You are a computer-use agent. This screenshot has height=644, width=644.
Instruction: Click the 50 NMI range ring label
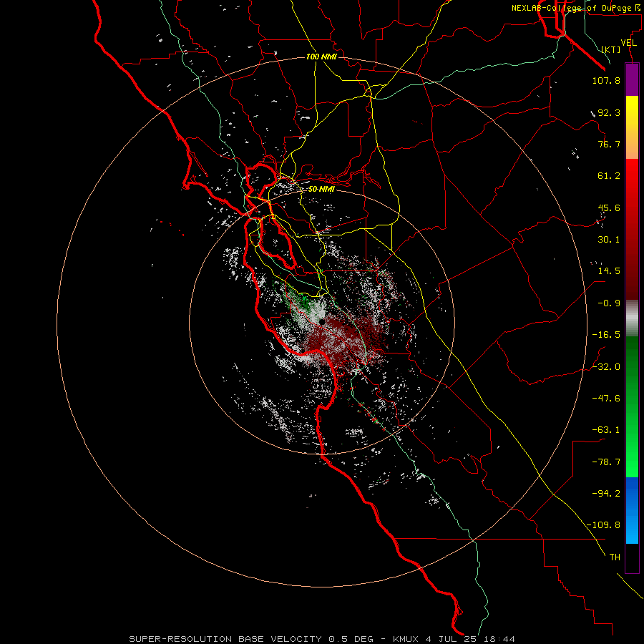[321, 190]
